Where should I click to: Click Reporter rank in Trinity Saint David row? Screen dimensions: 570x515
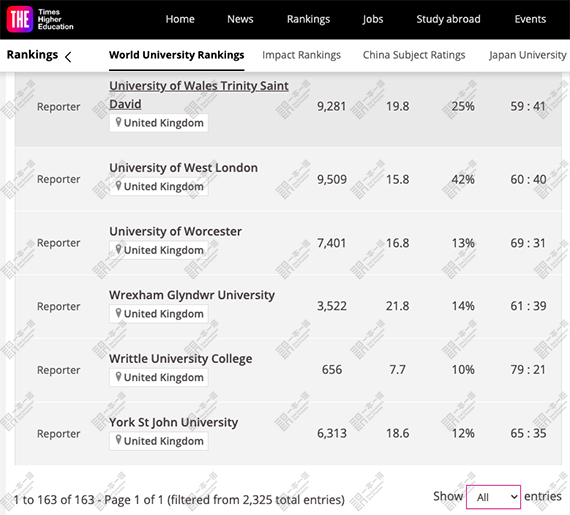(x=59, y=107)
